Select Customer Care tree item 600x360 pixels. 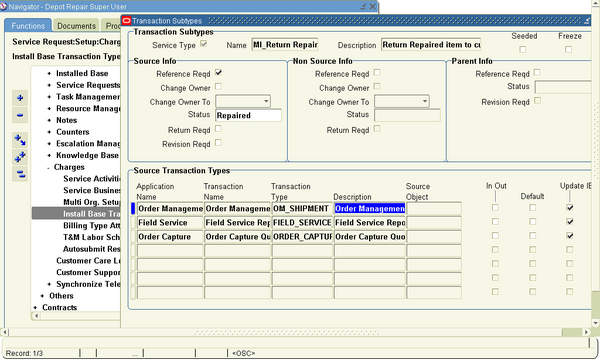click(x=88, y=261)
